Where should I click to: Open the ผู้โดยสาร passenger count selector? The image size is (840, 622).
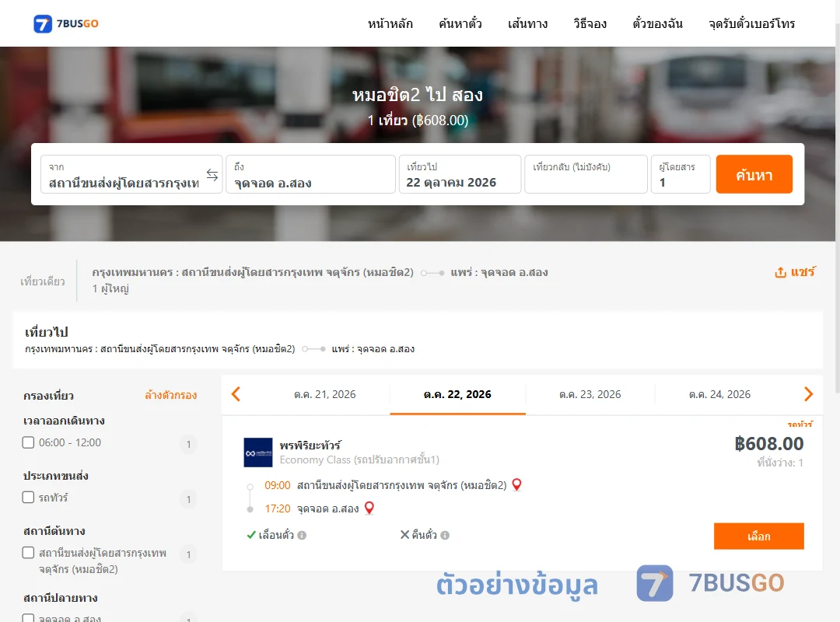coord(681,175)
